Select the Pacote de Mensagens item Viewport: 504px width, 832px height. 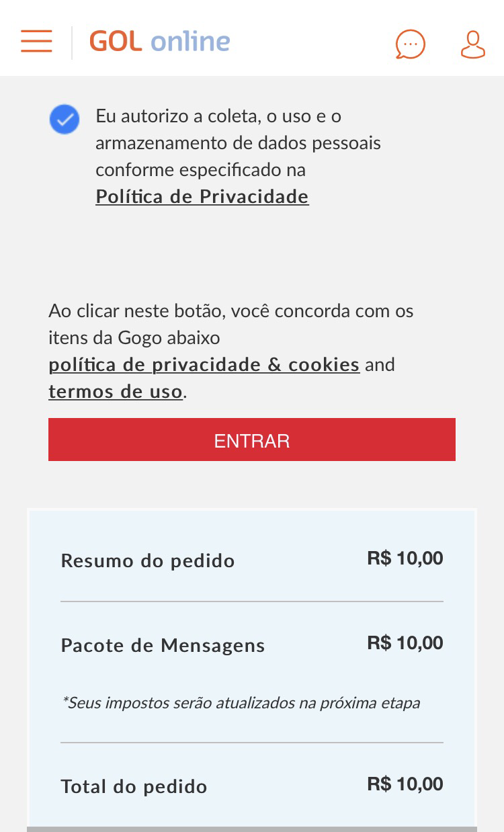click(x=163, y=646)
